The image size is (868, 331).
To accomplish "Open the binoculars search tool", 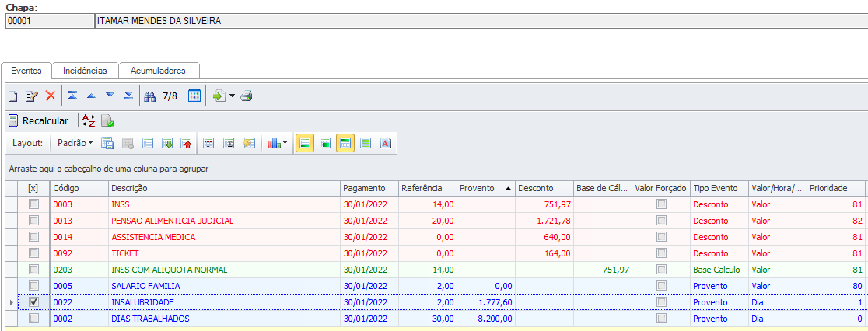I will tap(149, 96).
